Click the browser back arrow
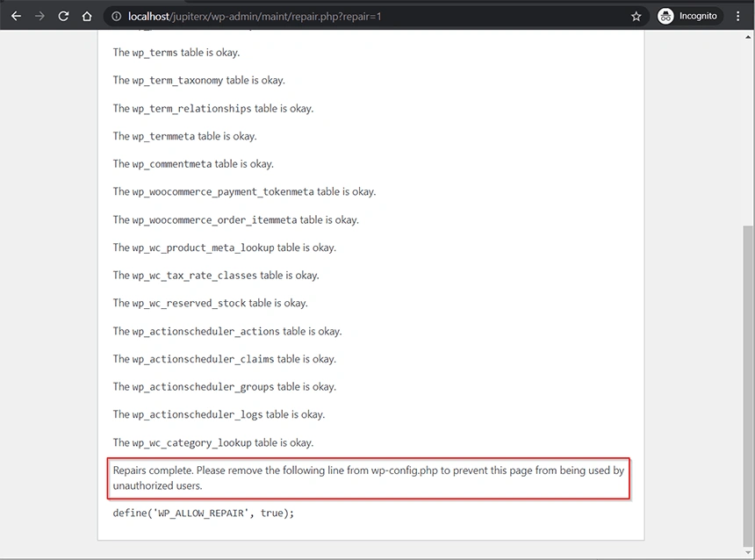Image resolution: width=755 pixels, height=560 pixels. pyautogui.click(x=16, y=16)
